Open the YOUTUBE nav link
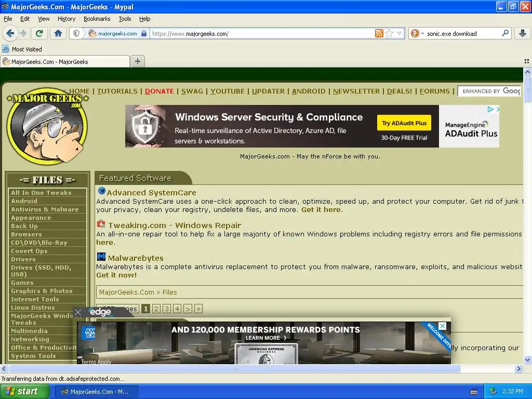This screenshot has width=532, height=399. point(228,91)
